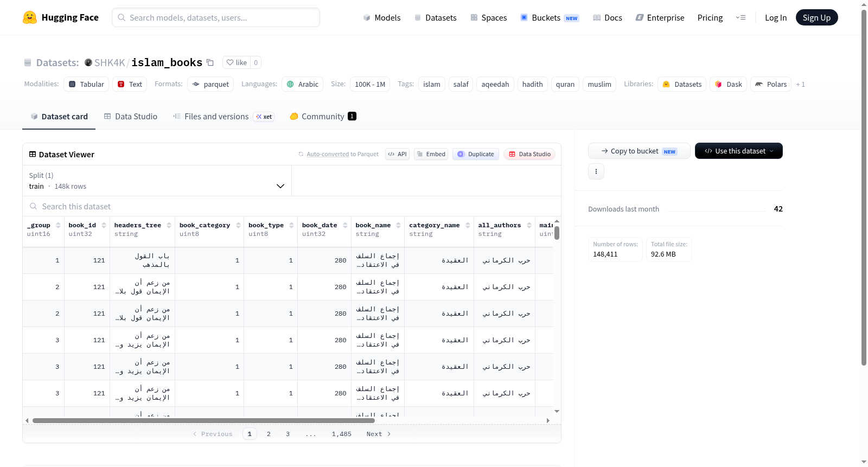Click the SHK4K user avatar
Screen dimensions: 868x467
88,62
